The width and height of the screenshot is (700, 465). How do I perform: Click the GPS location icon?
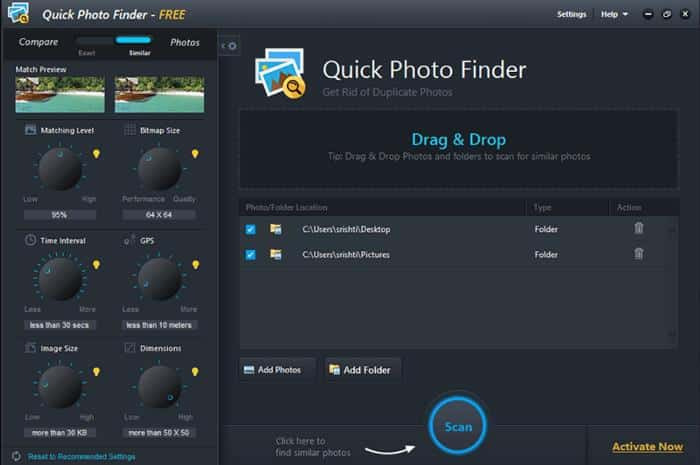pyautogui.click(x=129, y=240)
